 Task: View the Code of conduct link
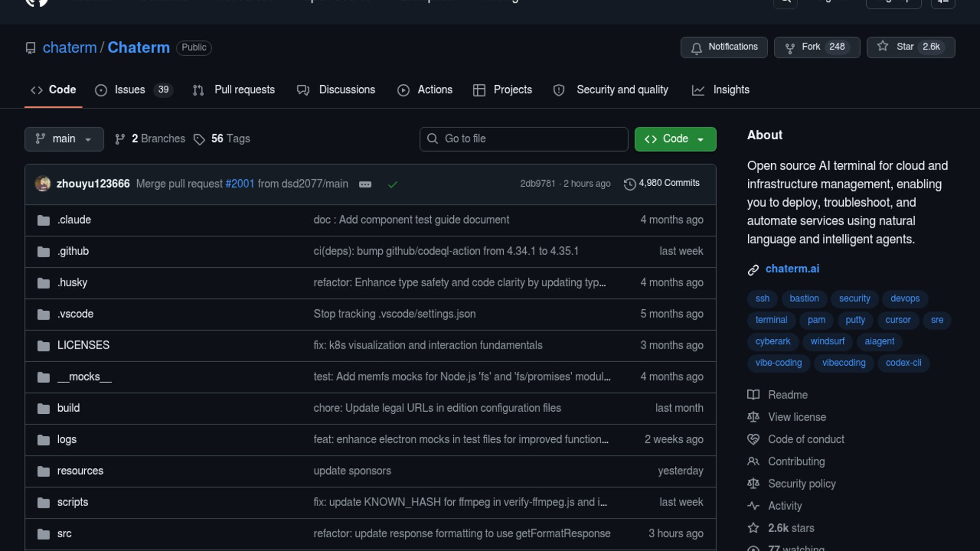[805, 439]
